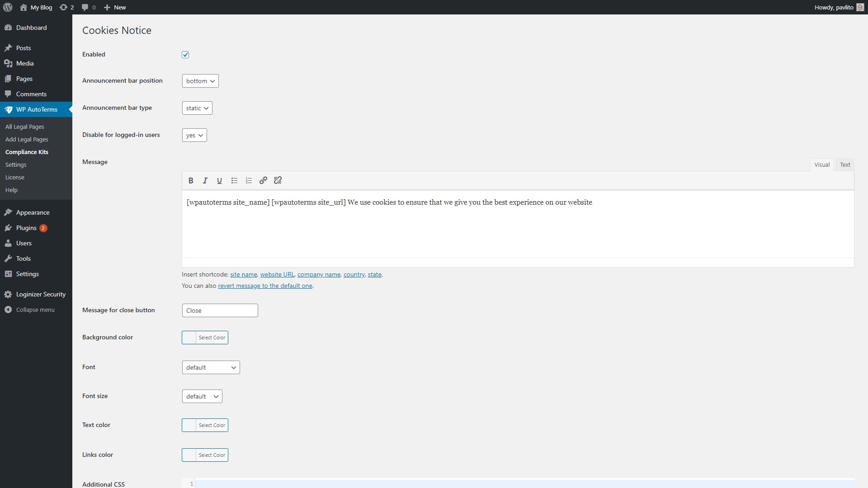Screen dimensions: 868x488
Task: Click revert message to the default one
Action: click(x=264, y=286)
